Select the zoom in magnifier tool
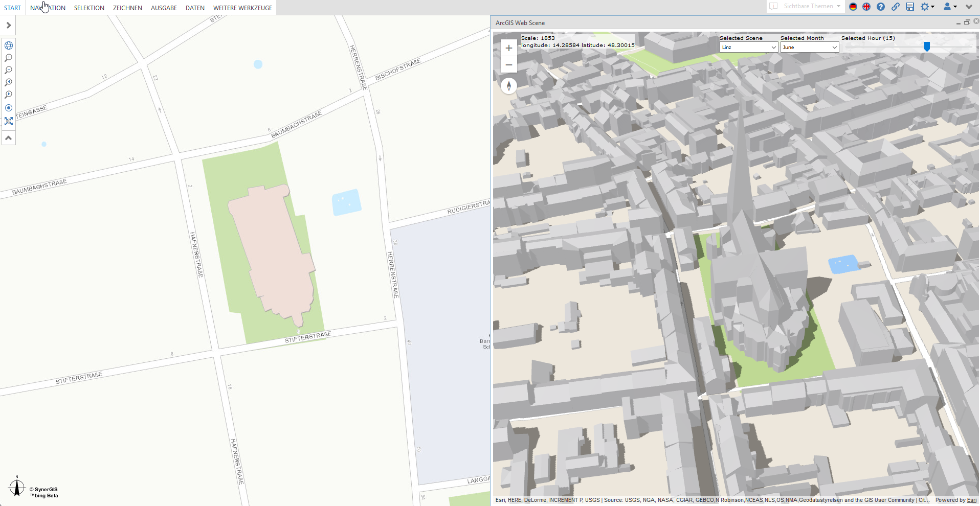 point(9,58)
